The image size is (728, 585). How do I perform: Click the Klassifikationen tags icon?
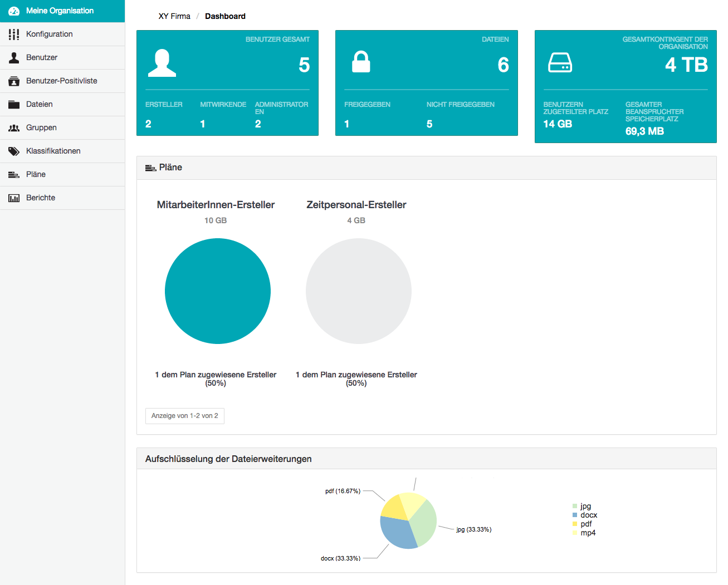click(x=14, y=151)
